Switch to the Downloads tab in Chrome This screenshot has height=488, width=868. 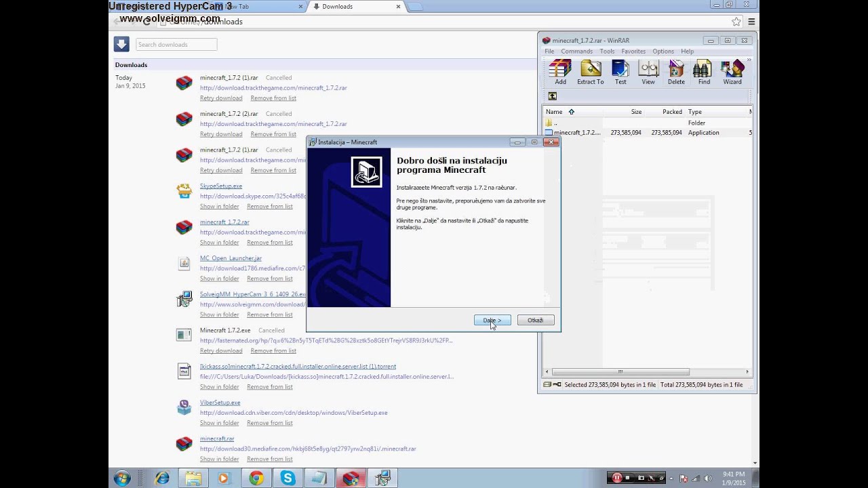[x=356, y=6]
